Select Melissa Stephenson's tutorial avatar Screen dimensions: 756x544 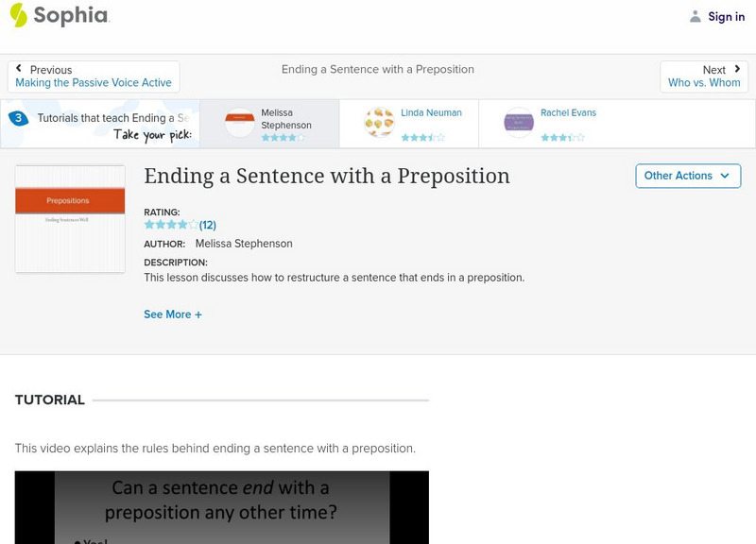pyautogui.click(x=240, y=123)
